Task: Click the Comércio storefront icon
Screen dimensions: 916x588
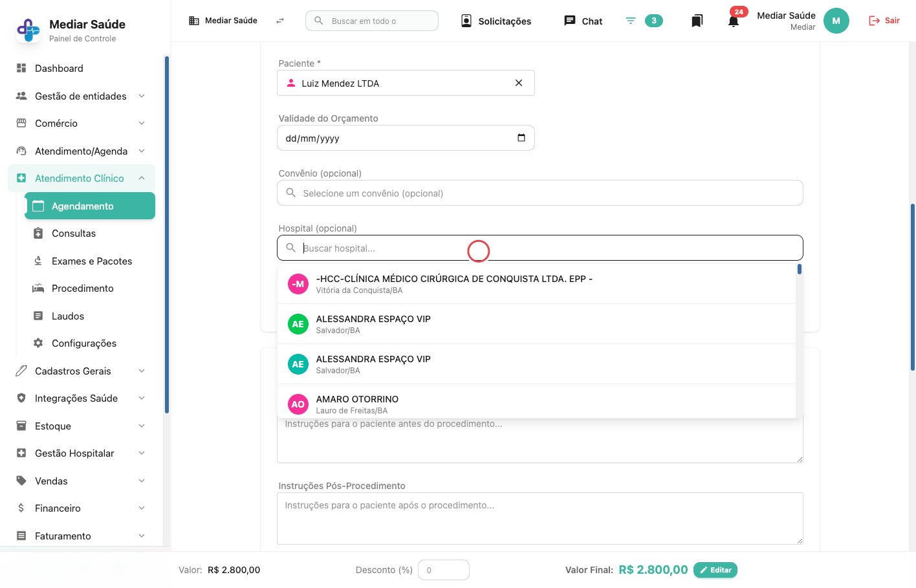Action: [21, 123]
